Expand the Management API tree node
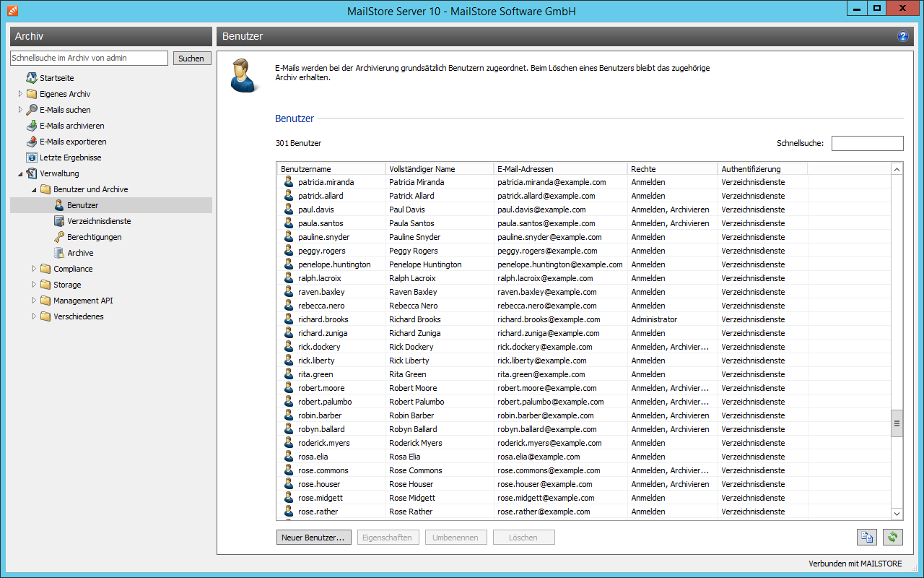Image resolution: width=924 pixels, height=578 pixels. coord(34,301)
